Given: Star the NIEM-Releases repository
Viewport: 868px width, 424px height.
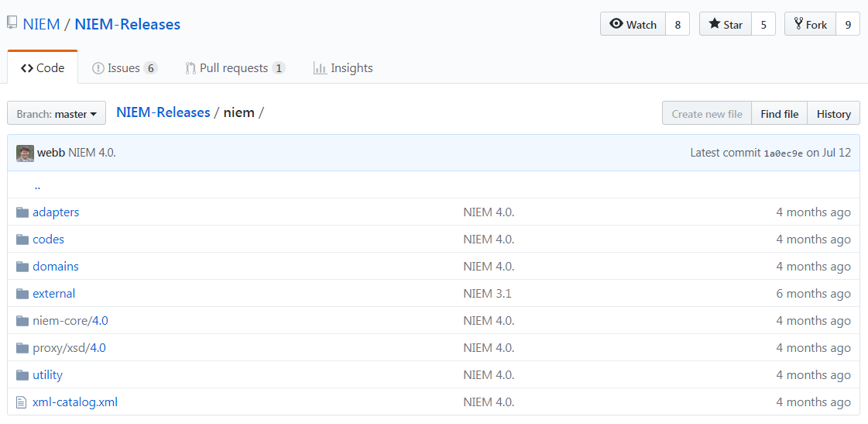Looking at the screenshot, I should pyautogui.click(x=725, y=24).
